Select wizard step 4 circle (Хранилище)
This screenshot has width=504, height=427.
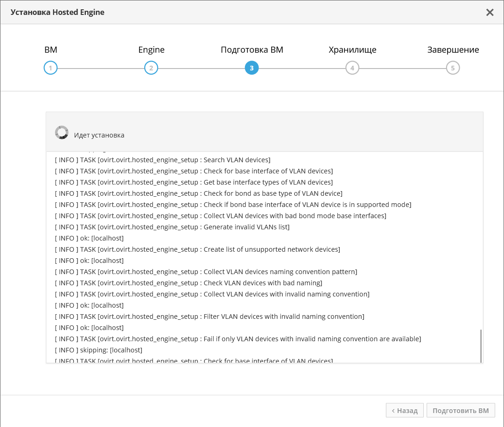tap(352, 68)
